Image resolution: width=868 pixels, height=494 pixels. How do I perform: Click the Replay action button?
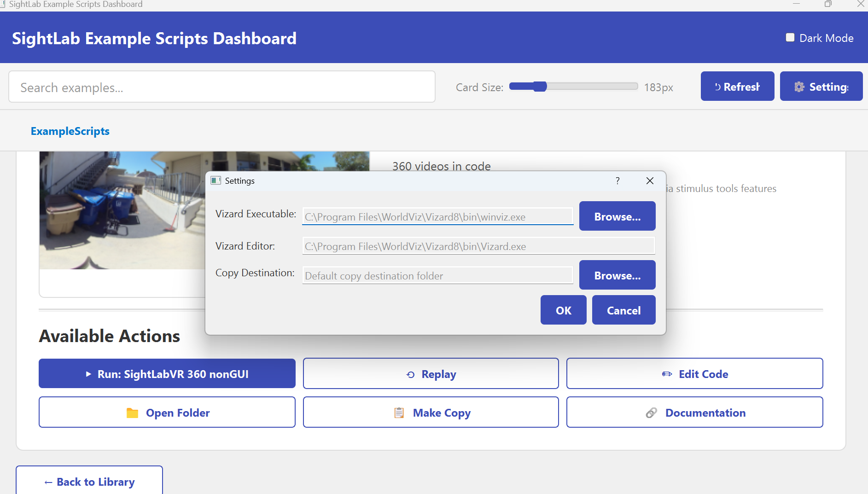[x=431, y=374]
